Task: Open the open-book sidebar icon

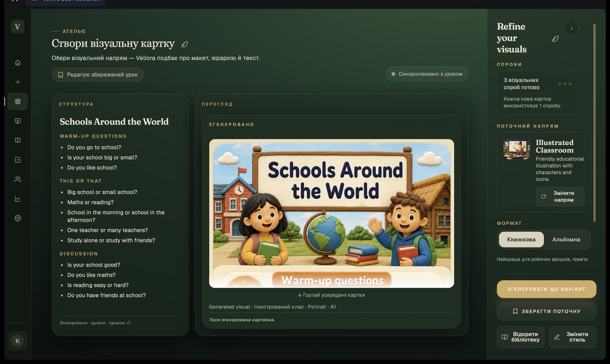Action: [x=17, y=141]
